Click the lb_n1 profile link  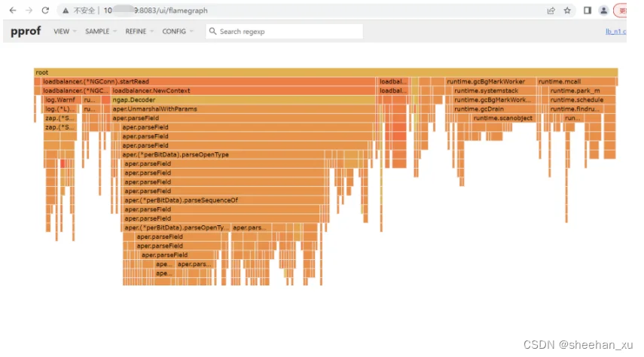[615, 31]
